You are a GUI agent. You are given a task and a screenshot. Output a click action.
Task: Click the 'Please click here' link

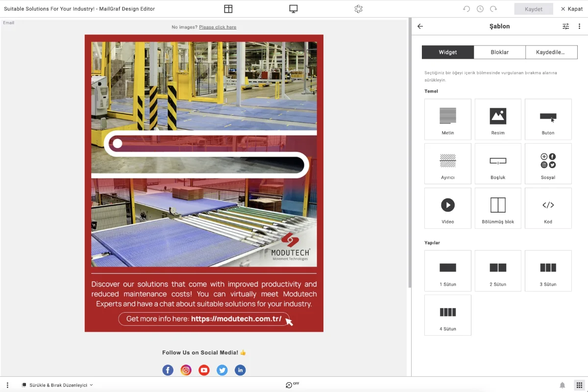tap(218, 27)
